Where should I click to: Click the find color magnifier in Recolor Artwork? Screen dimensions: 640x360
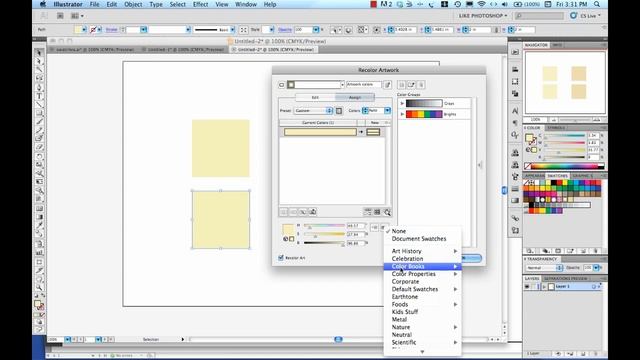pyautogui.click(x=387, y=212)
